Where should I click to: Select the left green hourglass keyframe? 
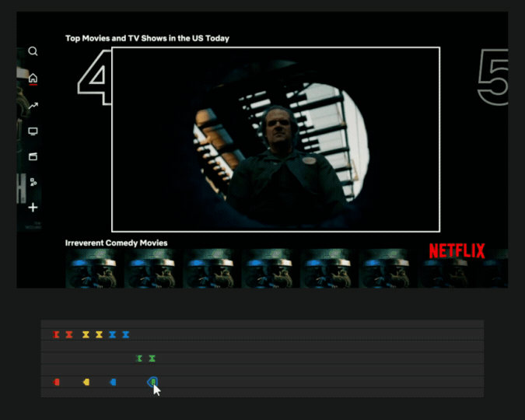point(139,359)
